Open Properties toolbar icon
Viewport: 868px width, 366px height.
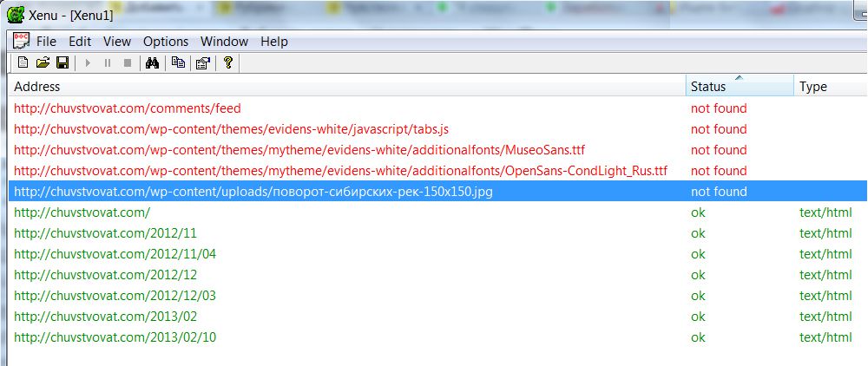pos(203,63)
